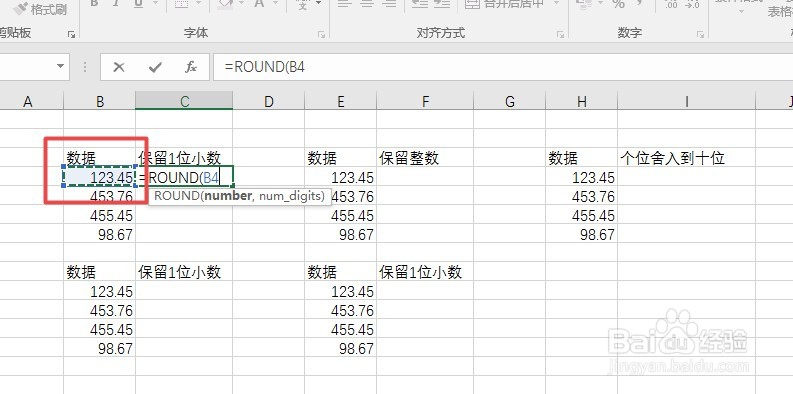Select column F header
Screen dimensions: 793x394
425,102
